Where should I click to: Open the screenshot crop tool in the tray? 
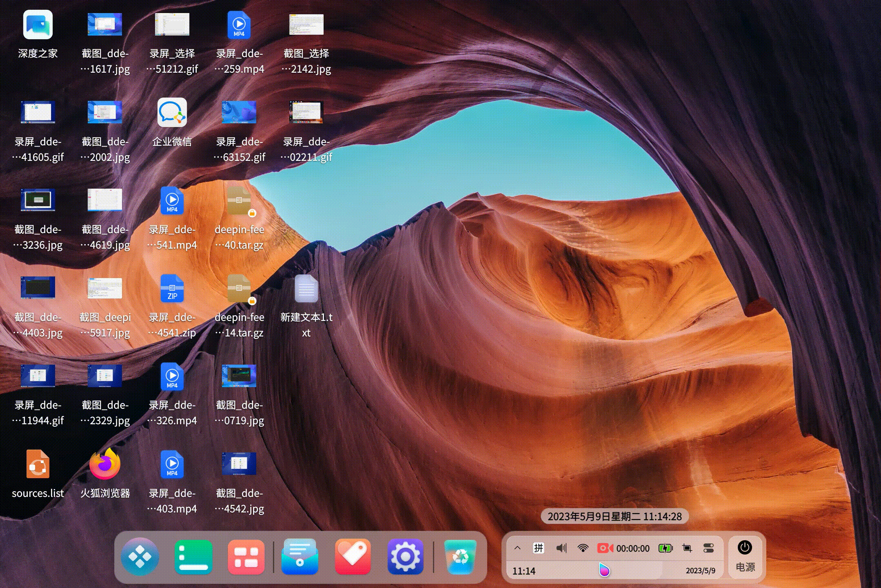[x=687, y=548]
